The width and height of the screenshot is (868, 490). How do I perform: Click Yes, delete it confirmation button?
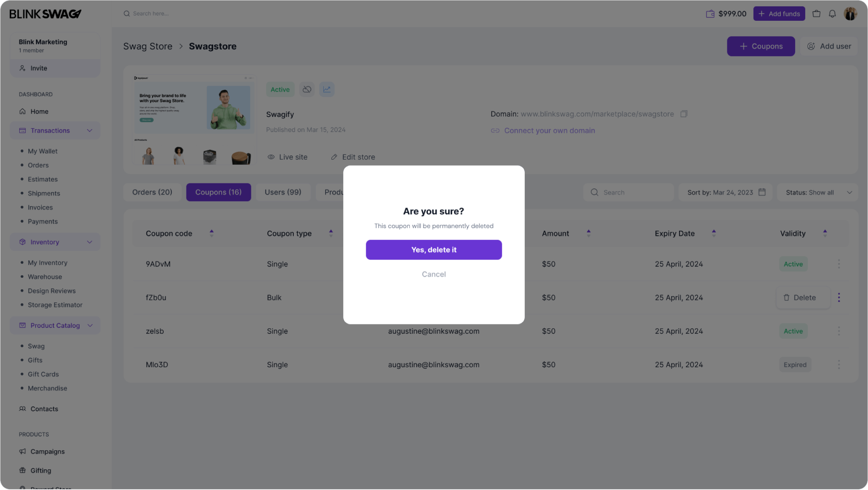434,249
